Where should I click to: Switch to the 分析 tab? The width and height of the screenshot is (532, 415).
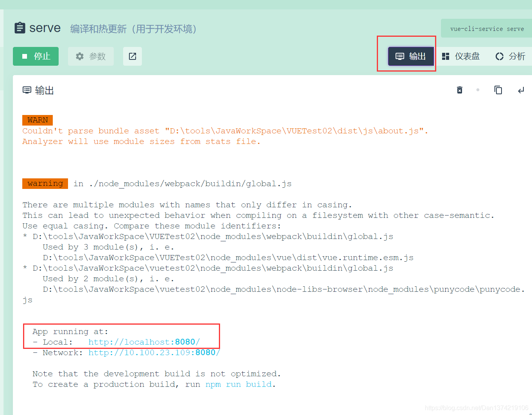510,56
